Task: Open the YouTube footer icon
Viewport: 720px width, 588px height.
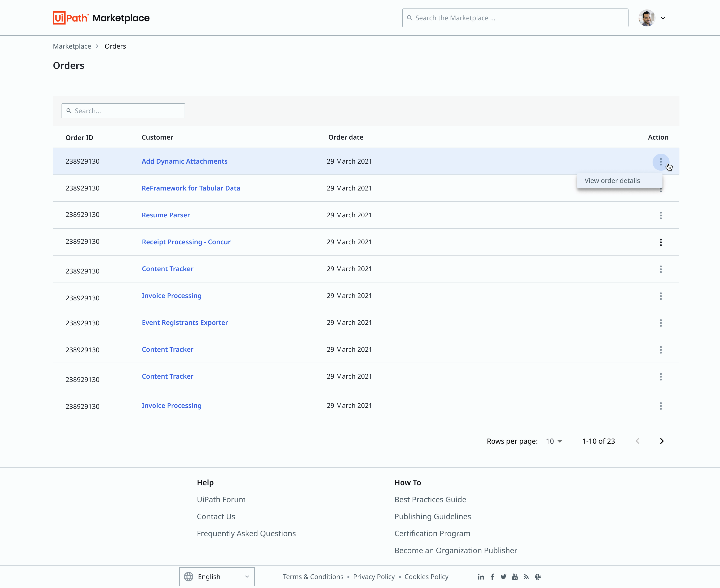Action: pyautogui.click(x=515, y=577)
